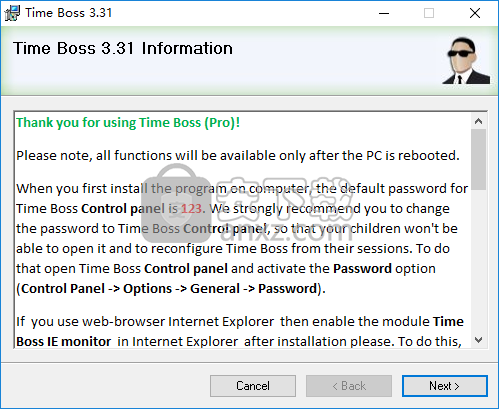
Task: Cancel the installation
Action: click(253, 386)
